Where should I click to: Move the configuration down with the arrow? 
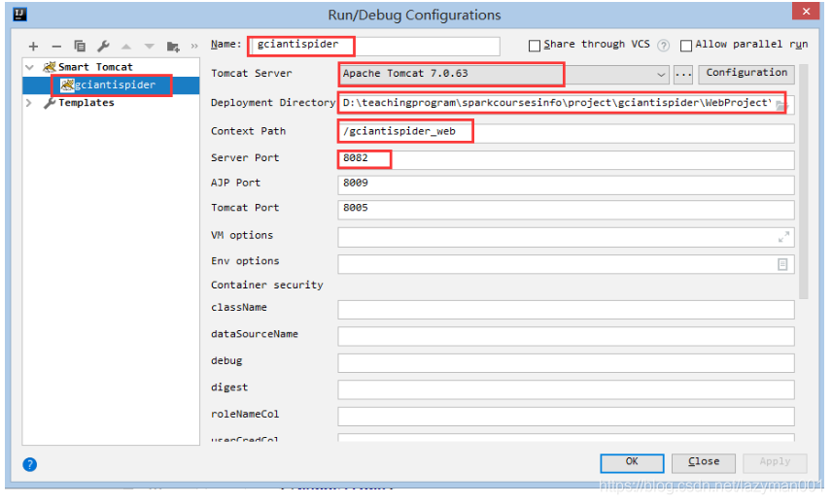150,47
